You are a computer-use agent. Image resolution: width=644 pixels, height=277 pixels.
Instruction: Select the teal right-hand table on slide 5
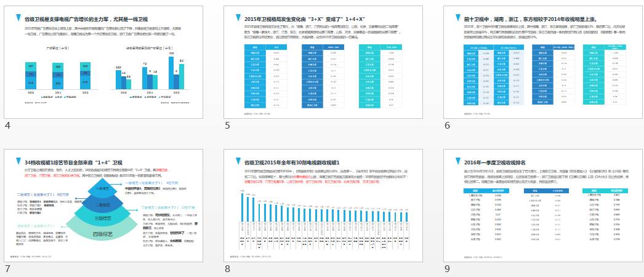pyautogui.click(x=380, y=77)
